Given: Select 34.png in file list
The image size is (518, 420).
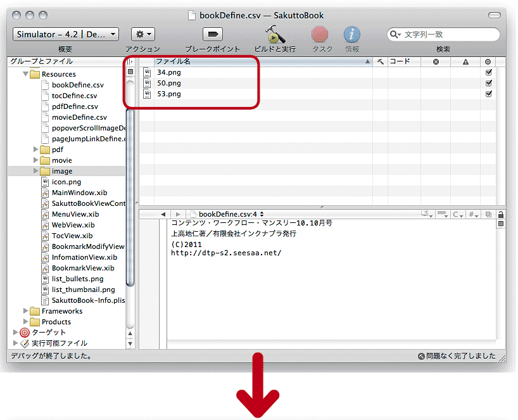Looking at the screenshot, I should (x=169, y=72).
